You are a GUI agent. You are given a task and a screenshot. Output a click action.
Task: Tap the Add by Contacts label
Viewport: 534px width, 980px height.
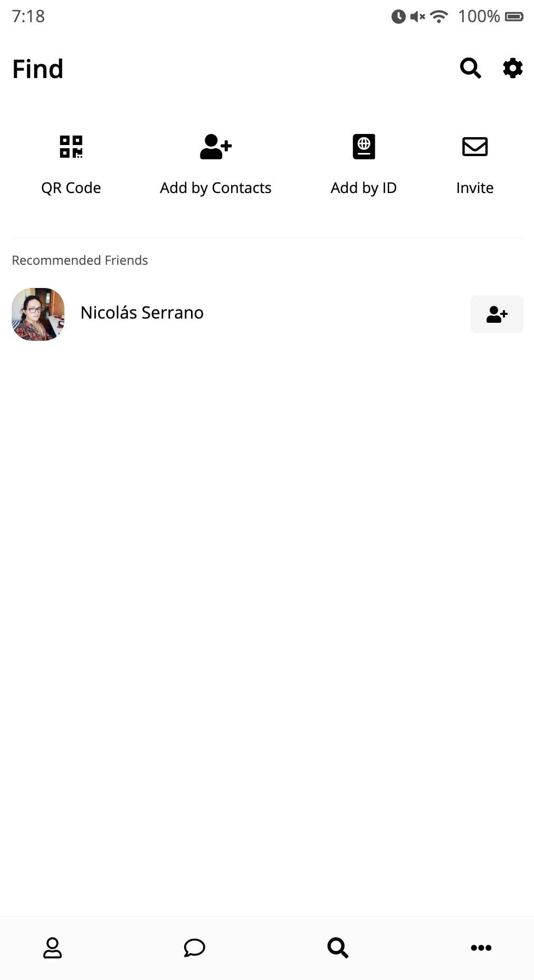(216, 188)
